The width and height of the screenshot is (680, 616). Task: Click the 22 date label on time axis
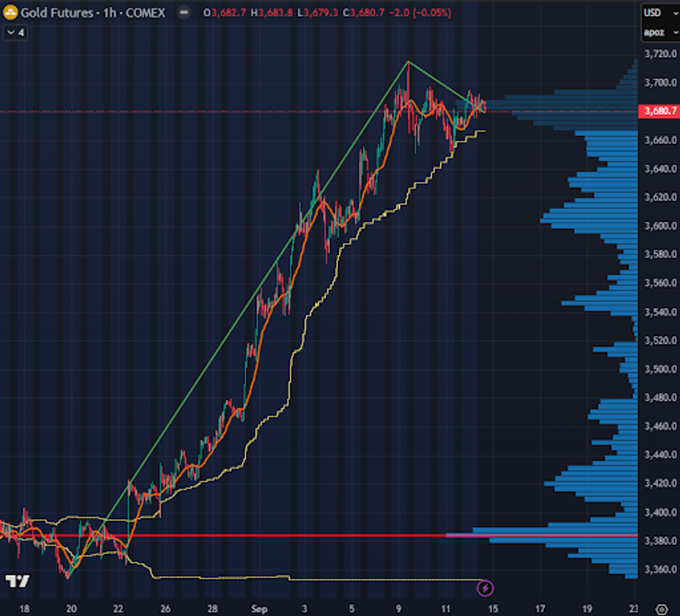tap(118, 609)
